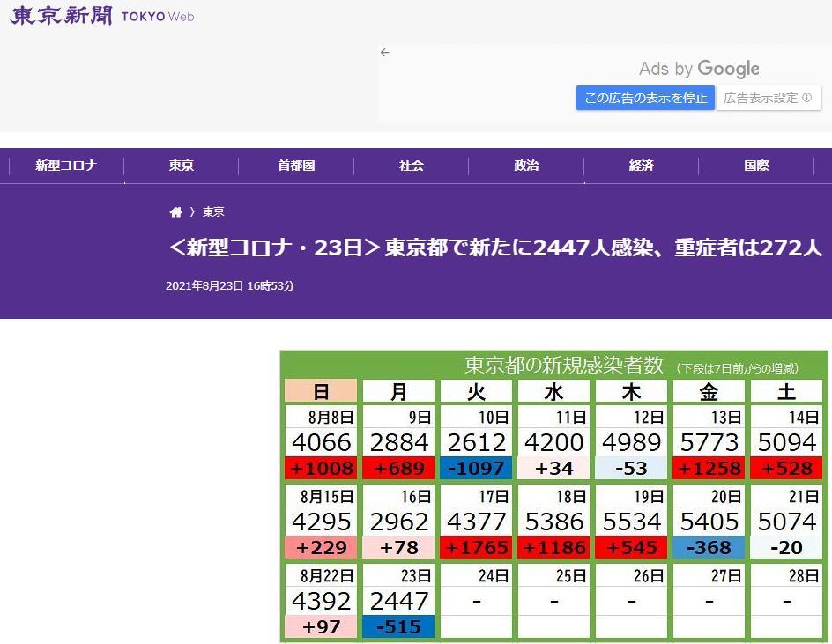
Task: Click the 4200 value for the 11th
Action: point(554,442)
